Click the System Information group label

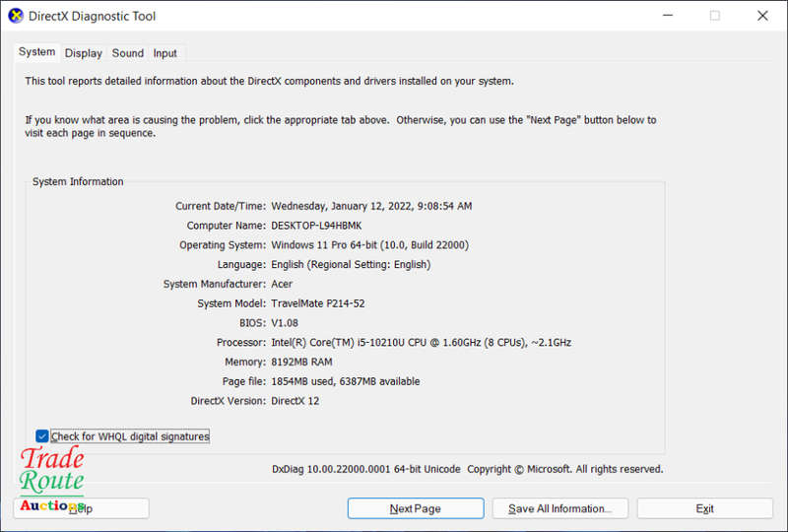78,181
